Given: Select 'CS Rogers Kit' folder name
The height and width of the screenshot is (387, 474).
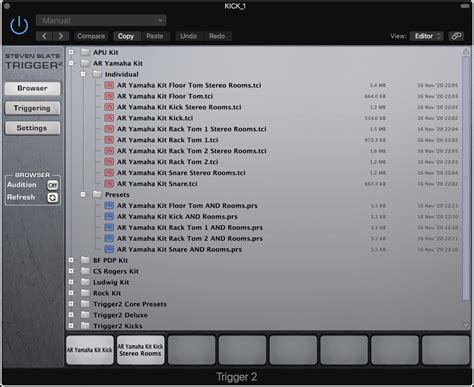Looking at the screenshot, I should point(116,271).
